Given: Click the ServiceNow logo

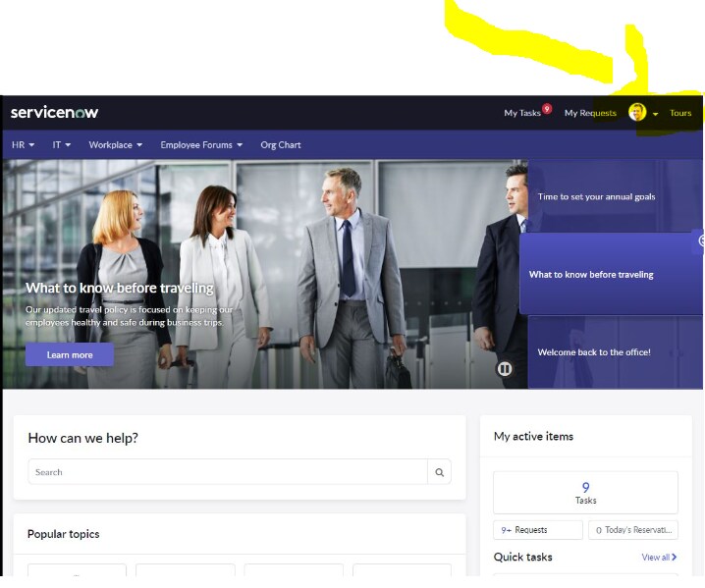Looking at the screenshot, I should (x=54, y=112).
